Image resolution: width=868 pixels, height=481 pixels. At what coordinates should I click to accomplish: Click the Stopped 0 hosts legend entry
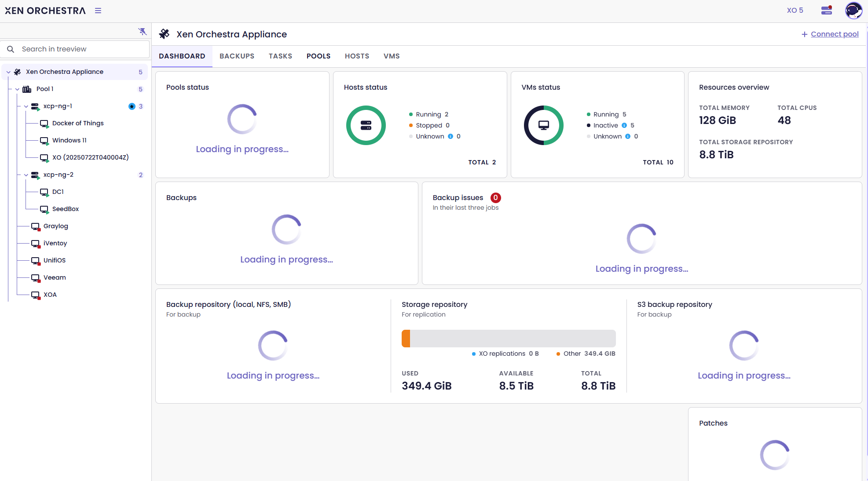[x=429, y=125]
